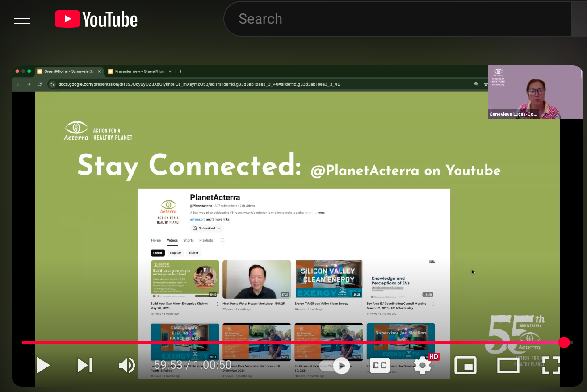Click the 59:53 / 1:00:50 time display

pos(193,365)
